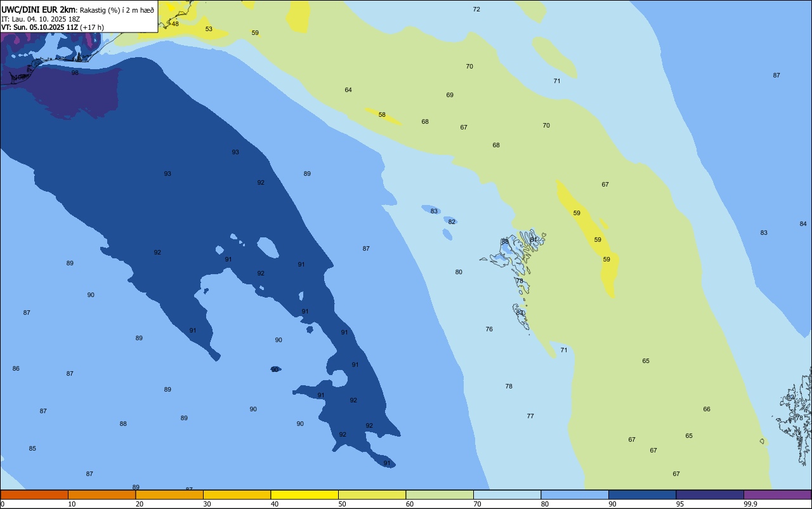Click the 'VT: Sun. 05.10.2025 11Z' line

point(39,27)
